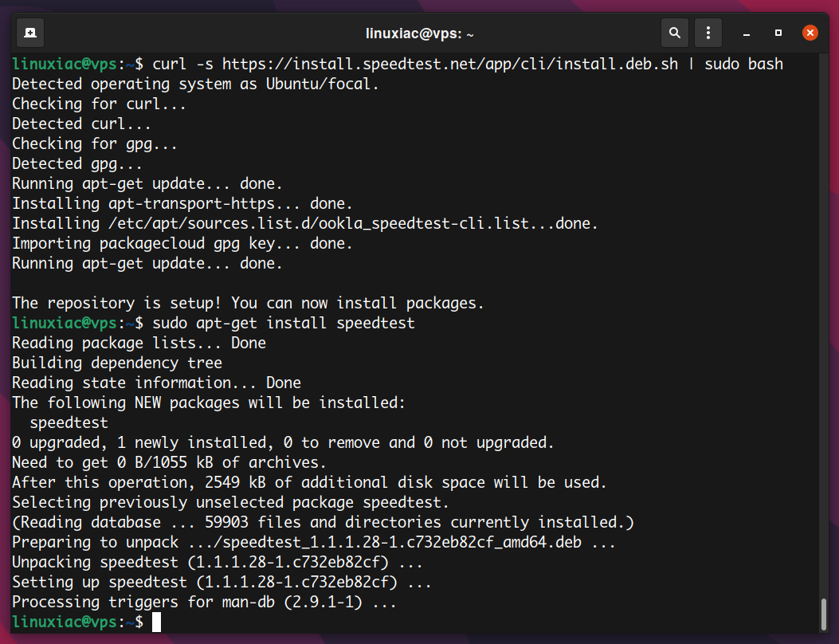The width and height of the screenshot is (839, 644).
Task: Click 'Selecting previously unselected package speedtest.'
Action: [x=230, y=503]
